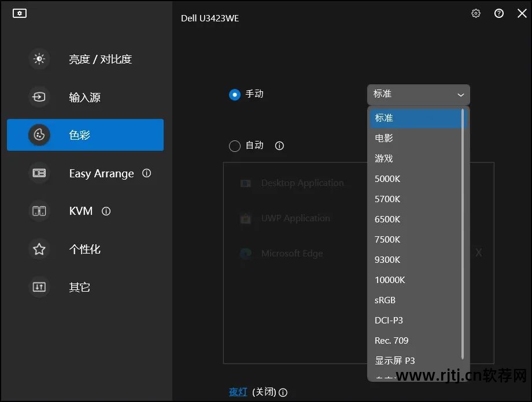Select the 亮度/对比度 brightness icon
The width and height of the screenshot is (532, 402).
pyautogui.click(x=39, y=59)
